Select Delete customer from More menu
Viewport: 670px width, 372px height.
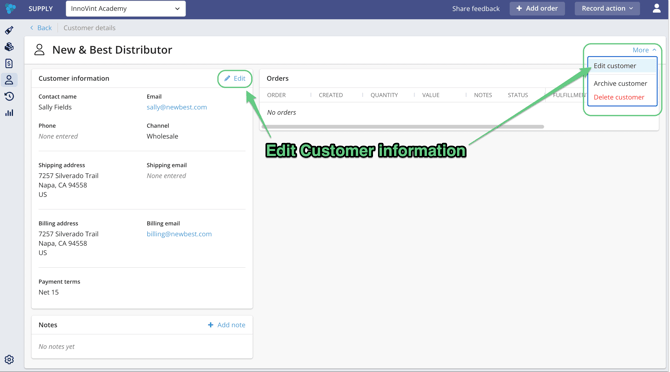(619, 97)
